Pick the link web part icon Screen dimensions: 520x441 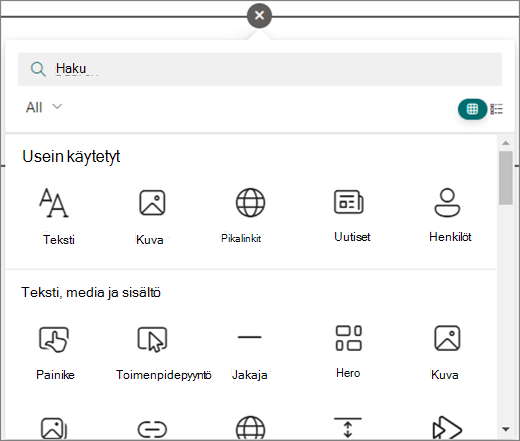pyautogui.click(x=152, y=429)
